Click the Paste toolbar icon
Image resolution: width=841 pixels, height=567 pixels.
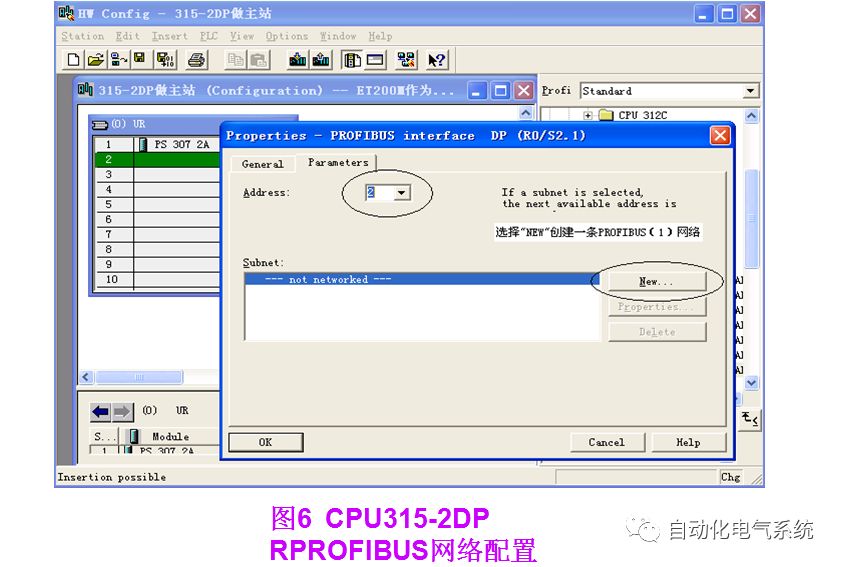pyautogui.click(x=258, y=60)
